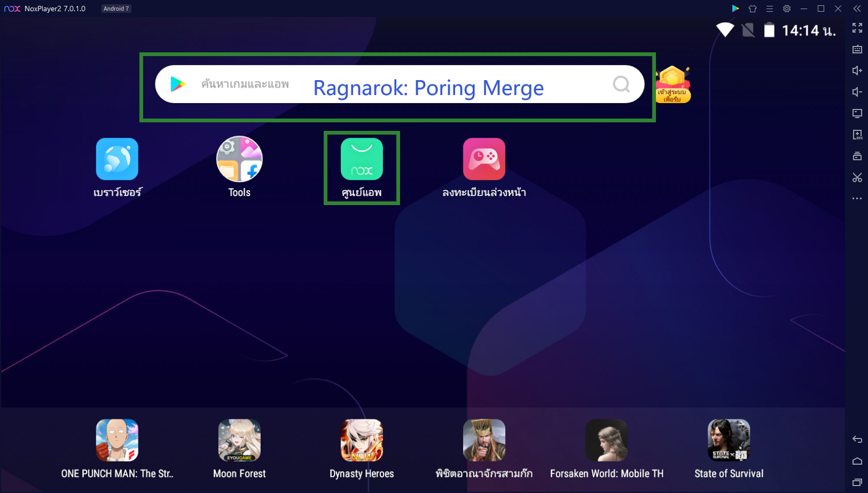
Task: Collapse sidebar with double chevron
Action: (x=857, y=9)
